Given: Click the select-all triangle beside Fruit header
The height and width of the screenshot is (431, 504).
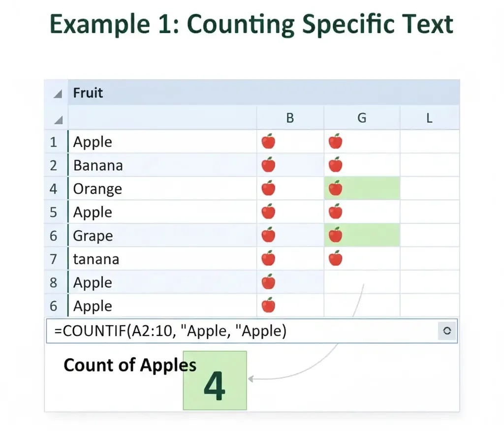Looking at the screenshot, I should 58,94.
